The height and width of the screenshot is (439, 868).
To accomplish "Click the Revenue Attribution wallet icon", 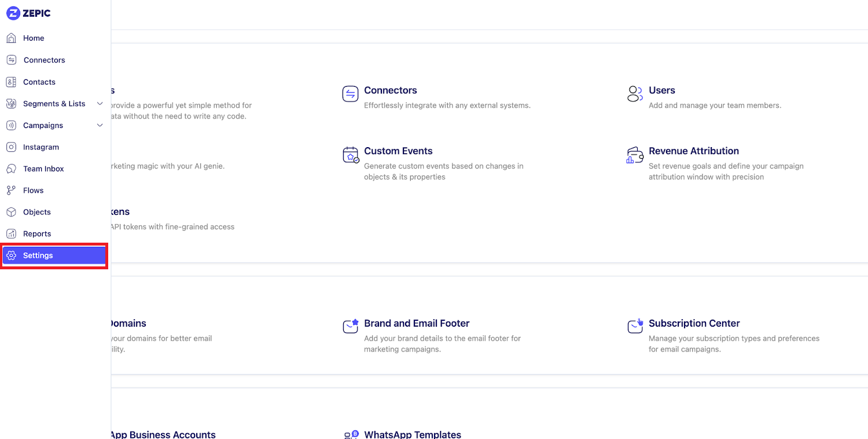I will [x=635, y=155].
